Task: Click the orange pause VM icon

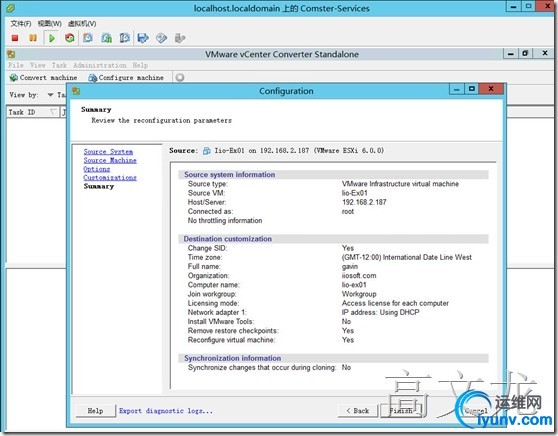Action: point(33,38)
